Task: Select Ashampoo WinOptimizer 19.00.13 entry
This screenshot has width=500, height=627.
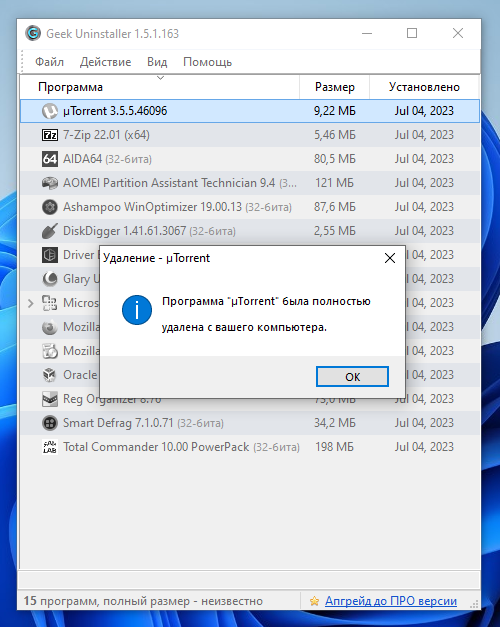Action: pyautogui.click(x=250, y=207)
